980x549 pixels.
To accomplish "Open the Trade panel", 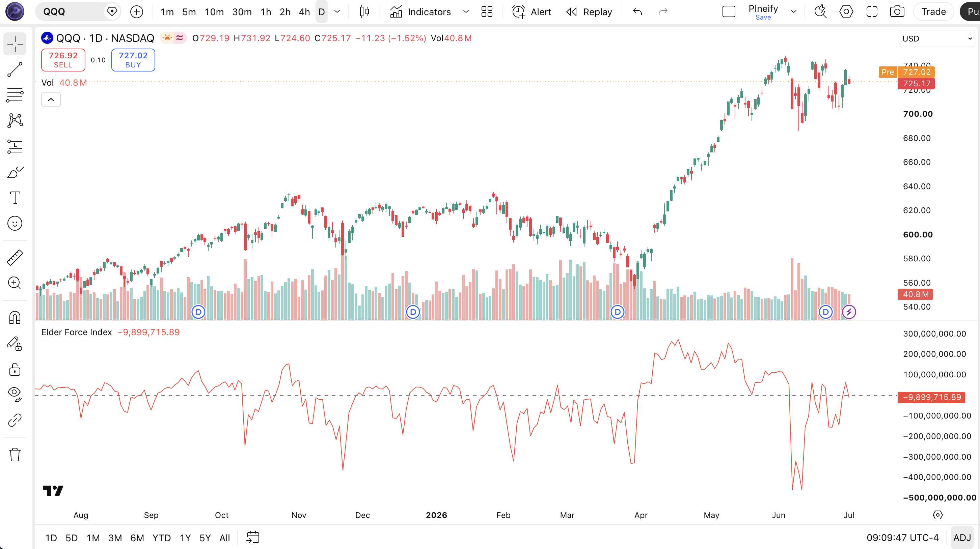I will click(x=933, y=12).
